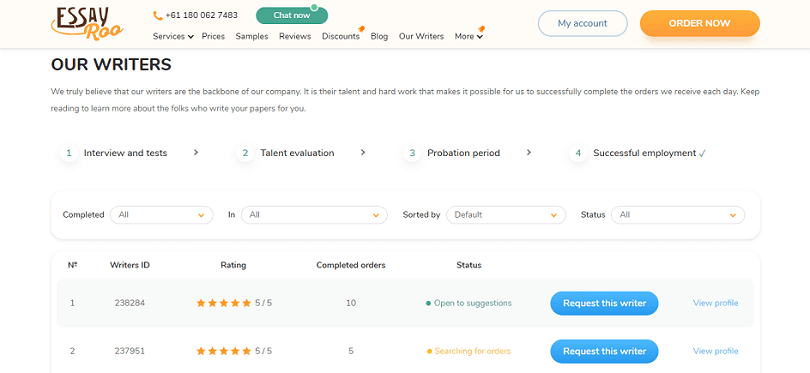Click the star rating for writer 237951

click(x=234, y=351)
